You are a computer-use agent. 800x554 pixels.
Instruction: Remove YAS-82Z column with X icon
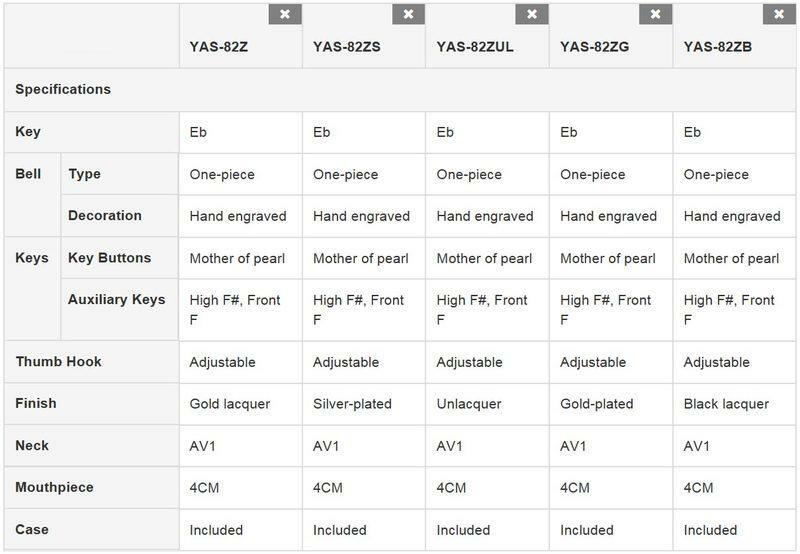pyautogui.click(x=285, y=14)
